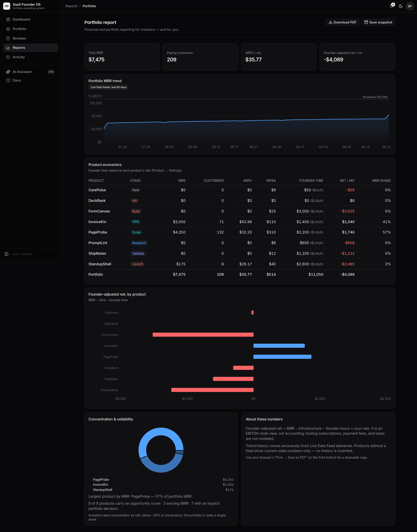Screen dimensions: 417x532
Task: Open the DF user avatar menu
Action: point(410,6)
